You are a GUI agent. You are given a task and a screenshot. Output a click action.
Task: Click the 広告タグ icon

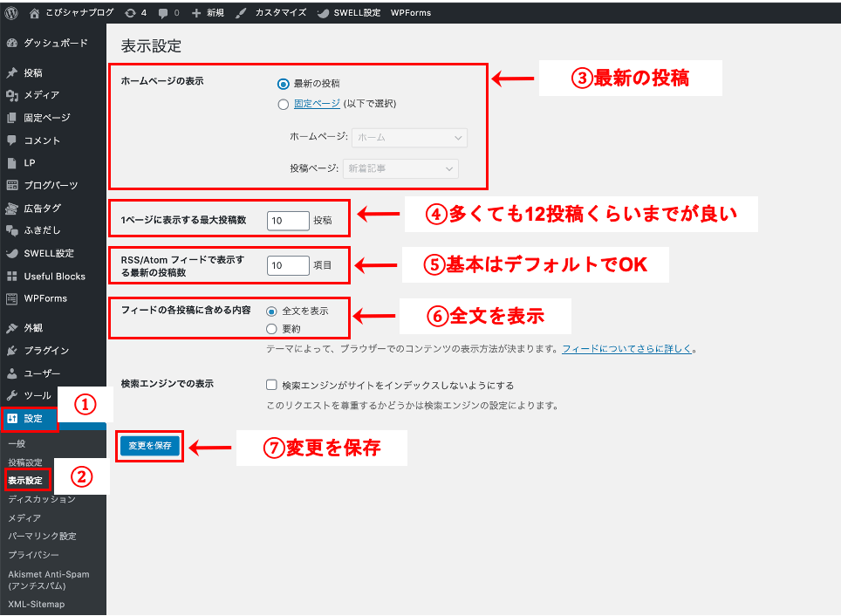tap(12, 209)
